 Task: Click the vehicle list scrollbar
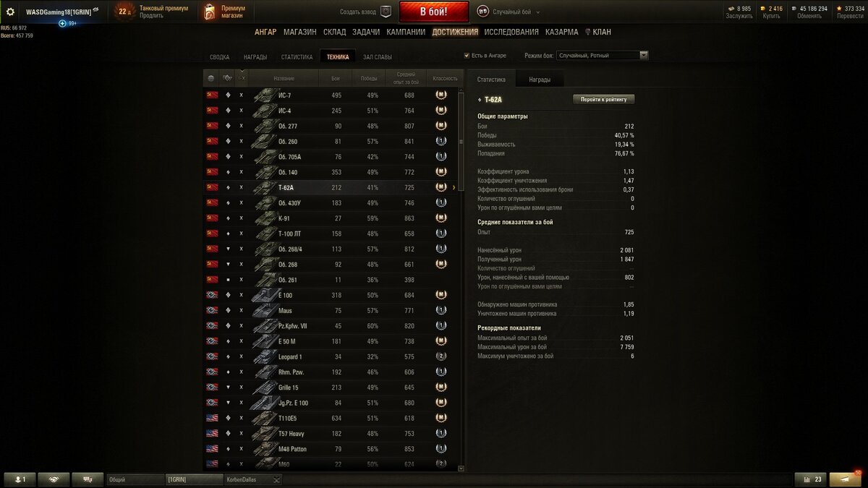[461, 281]
